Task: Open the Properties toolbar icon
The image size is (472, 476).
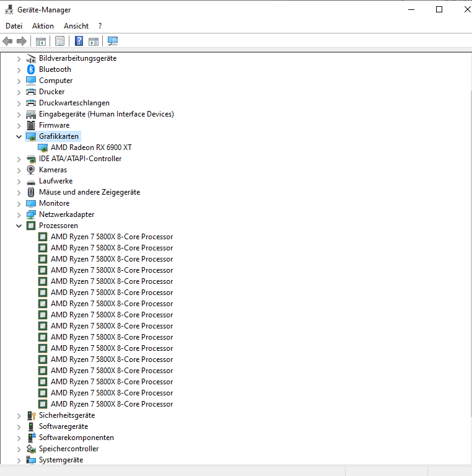Action: tap(59, 41)
